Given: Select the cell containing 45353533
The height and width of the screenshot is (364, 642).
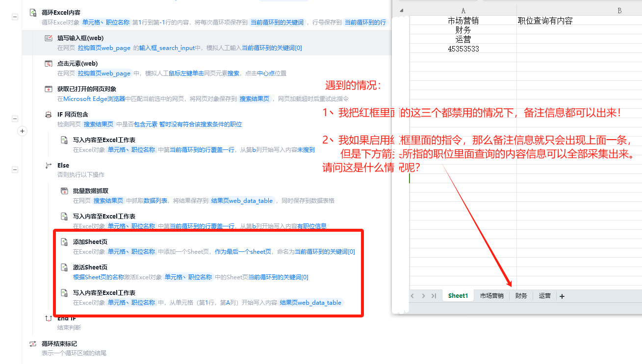Looking at the screenshot, I should [x=463, y=49].
